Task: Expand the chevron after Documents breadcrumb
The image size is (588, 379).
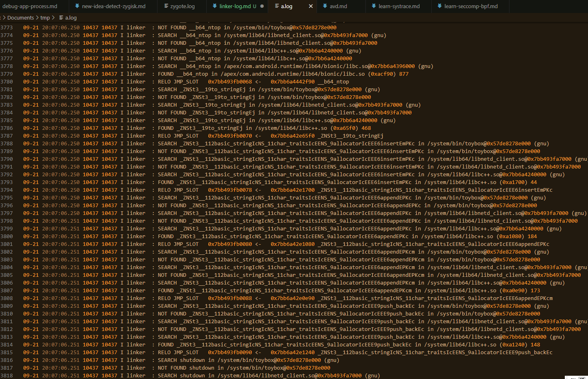Action: pyautogui.click(x=37, y=18)
